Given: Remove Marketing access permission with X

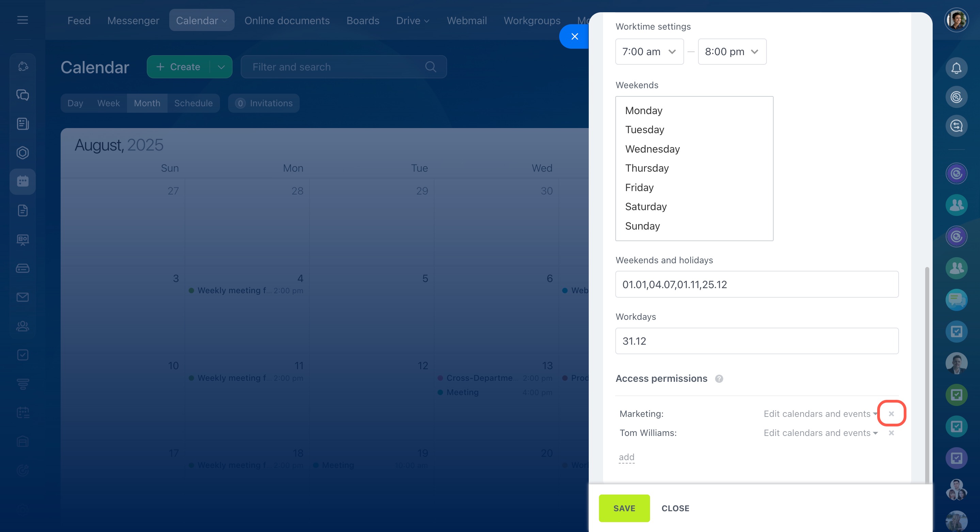Looking at the screenshot, I should click(x=891, y=414).
